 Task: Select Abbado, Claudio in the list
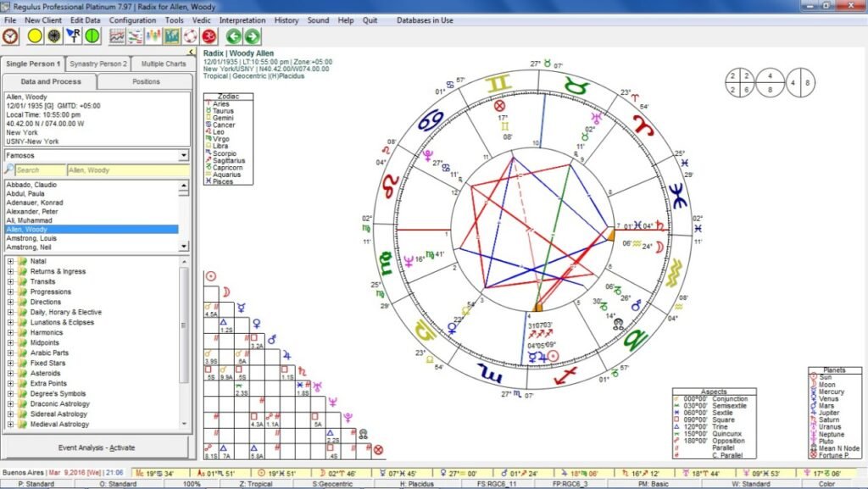31,185
